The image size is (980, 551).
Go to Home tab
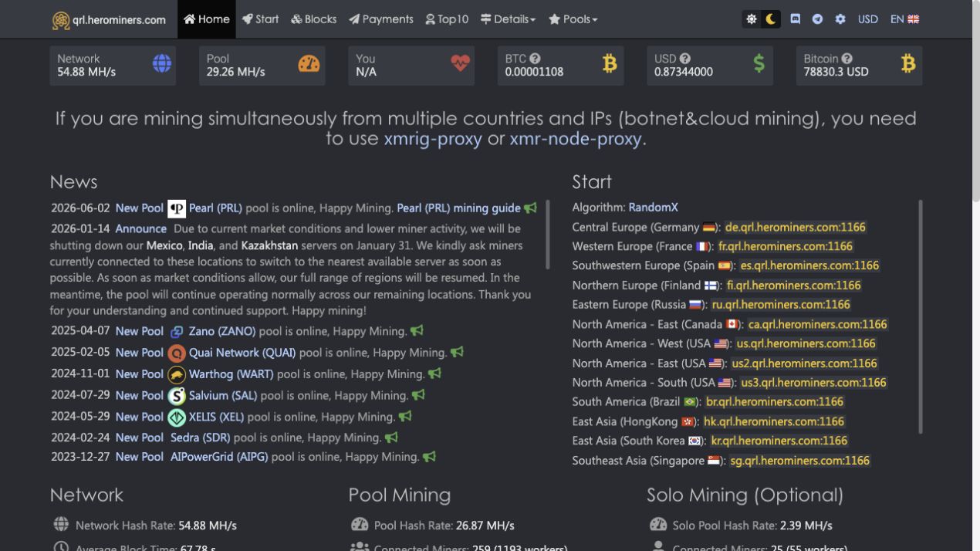pos(206,19)
